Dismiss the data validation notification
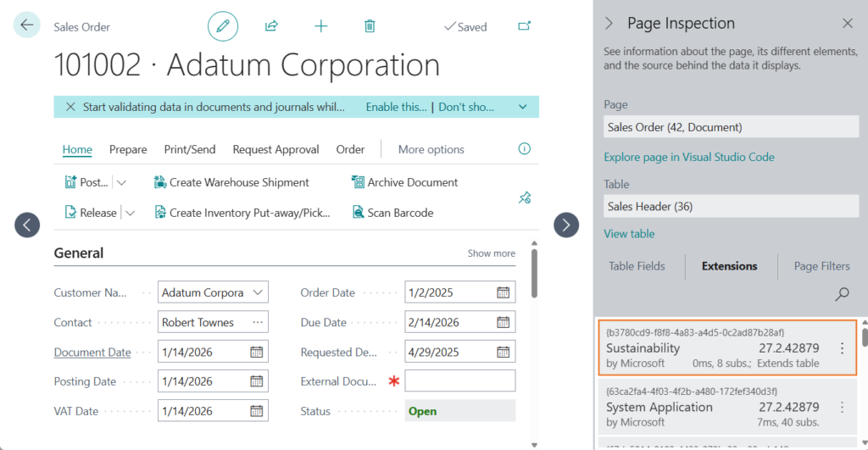This screenshot has width=868, height=450. (x=70, y=107)
